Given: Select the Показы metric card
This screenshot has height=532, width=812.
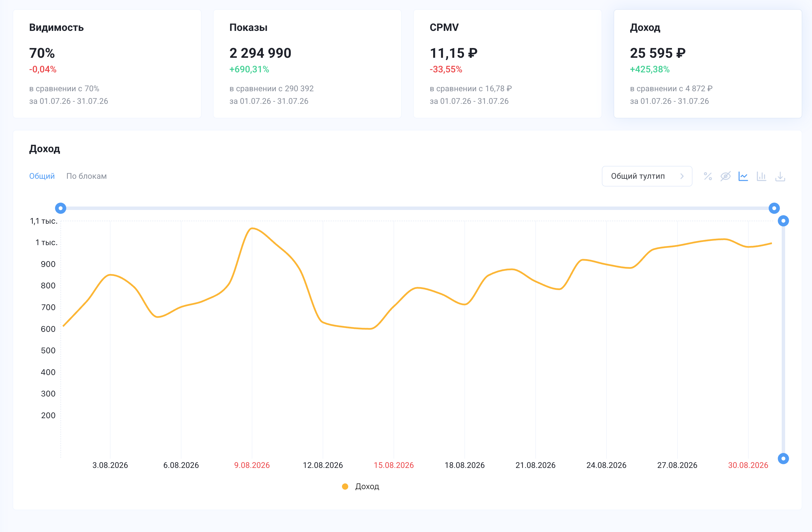Looking at the screenshot, I should 307,64.
